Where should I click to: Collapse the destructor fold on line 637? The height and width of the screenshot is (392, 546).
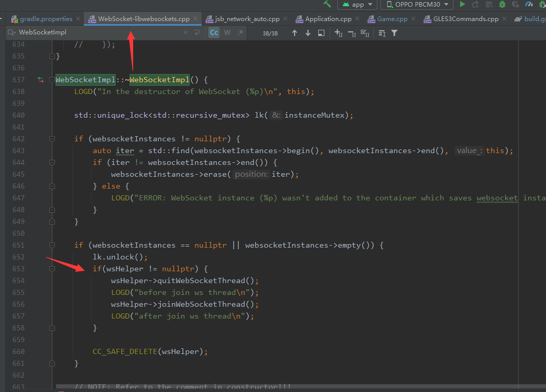tap(52, 80)
